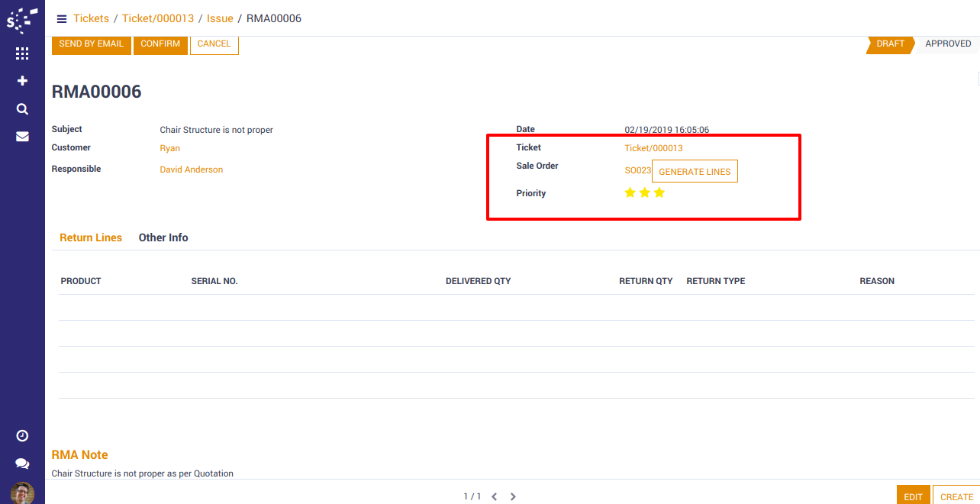Click the user avatar in sidebar
Viewport: 980px width, 504px height.
click(22, 493)
